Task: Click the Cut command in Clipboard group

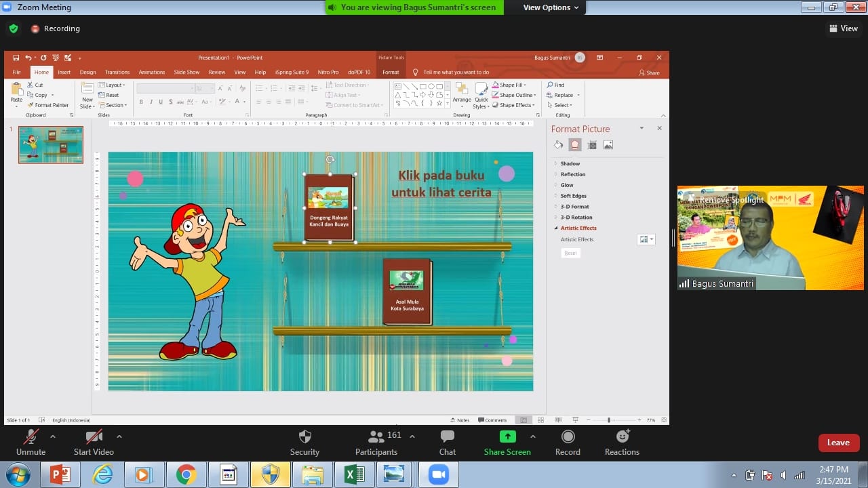Action: click(x=35, y=85)
